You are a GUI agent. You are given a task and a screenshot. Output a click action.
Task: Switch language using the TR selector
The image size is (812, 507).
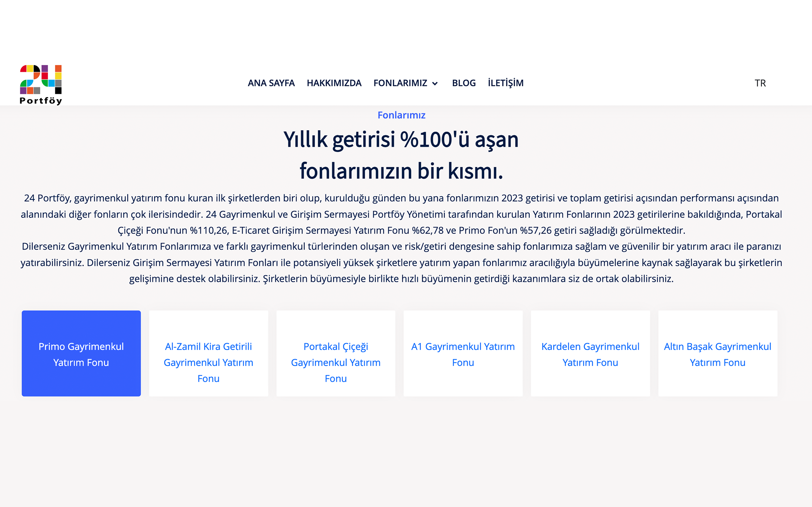[760, 83]
